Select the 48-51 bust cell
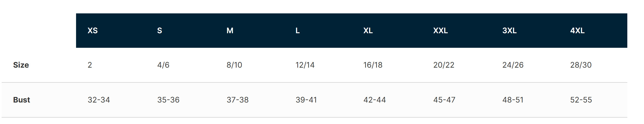This screenshot has height=124, width=644. [x=513, y=100]
